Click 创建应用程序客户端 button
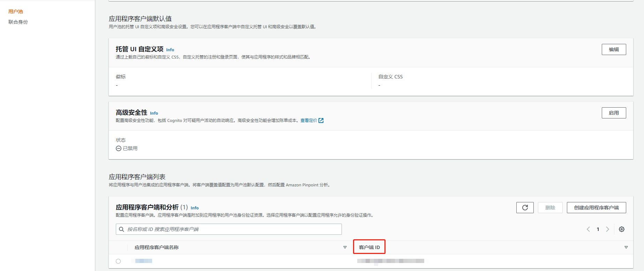 596,208
